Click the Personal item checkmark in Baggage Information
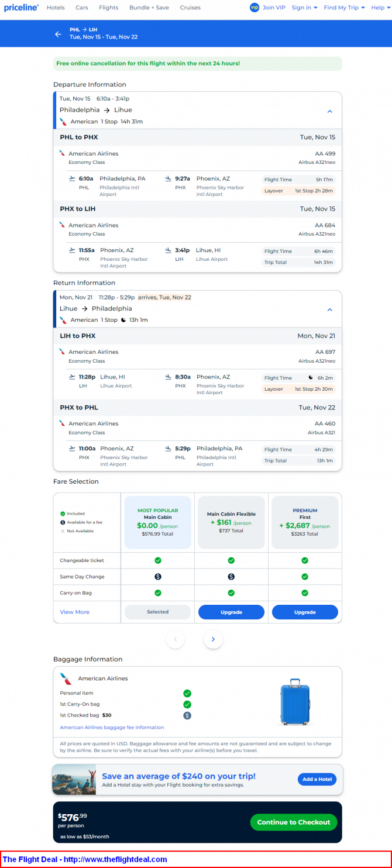This screenshot has width=392, height=868. [x=187, y=694]
